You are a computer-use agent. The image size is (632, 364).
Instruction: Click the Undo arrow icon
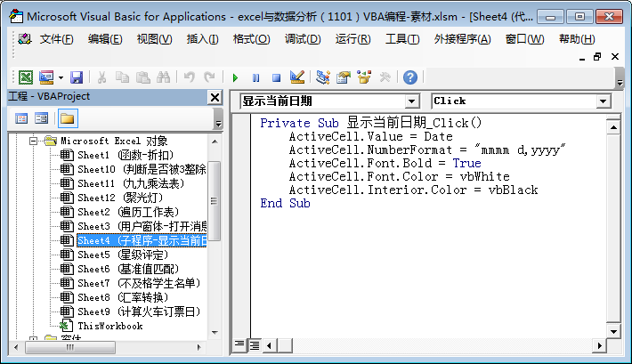point(189,77)
